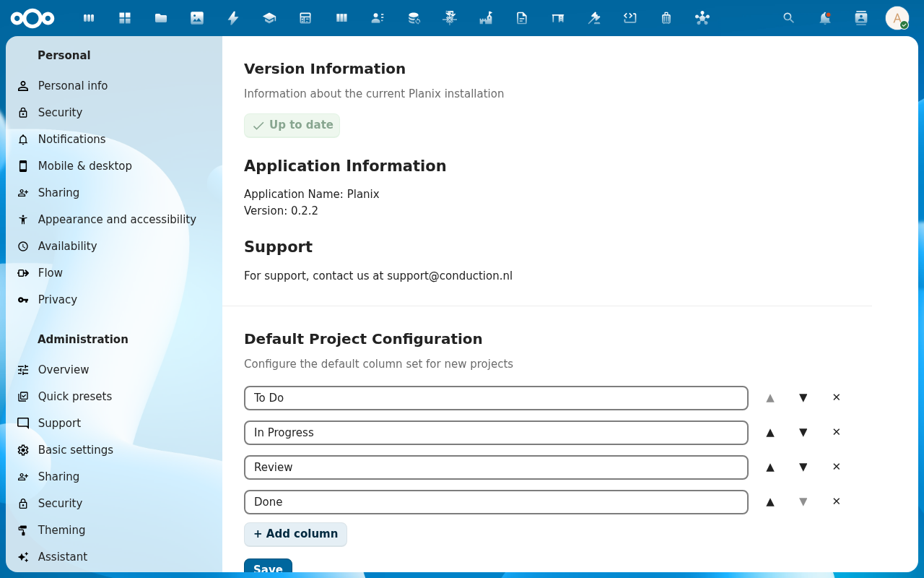This screenshot has height=578, width=924.
Task: Click the Up to date status button
Action: [292, 126]
